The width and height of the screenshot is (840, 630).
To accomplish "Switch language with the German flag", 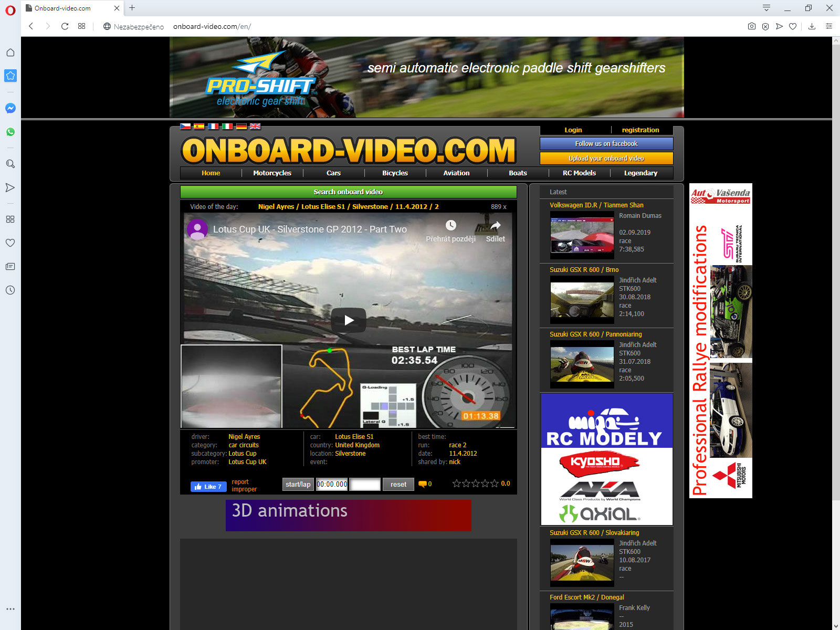I will (241, 126).
